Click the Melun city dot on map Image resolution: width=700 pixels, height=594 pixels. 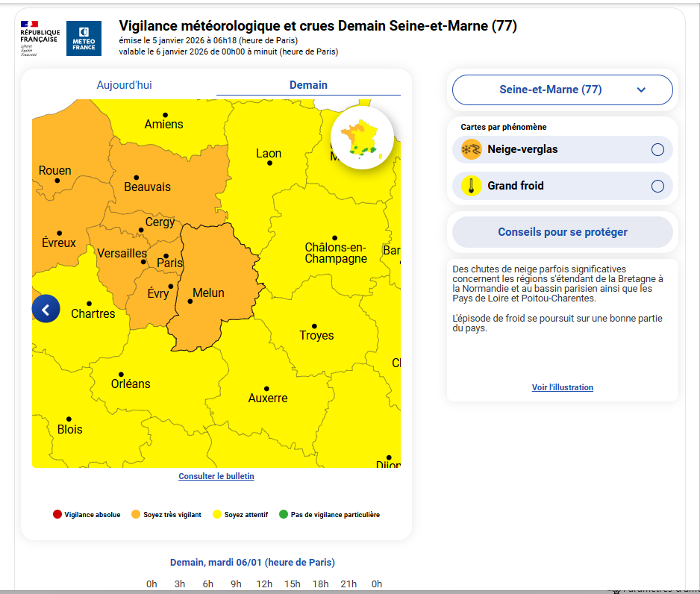pyautogui.click(x=188, y=301)
